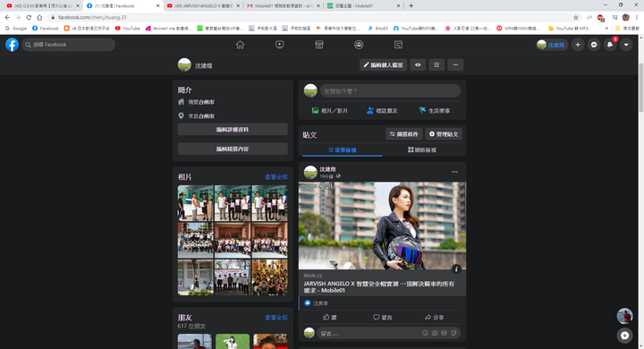Click 'See all' link in Photos section
This screenshot has height=349, width=644.
click(276, 177)
